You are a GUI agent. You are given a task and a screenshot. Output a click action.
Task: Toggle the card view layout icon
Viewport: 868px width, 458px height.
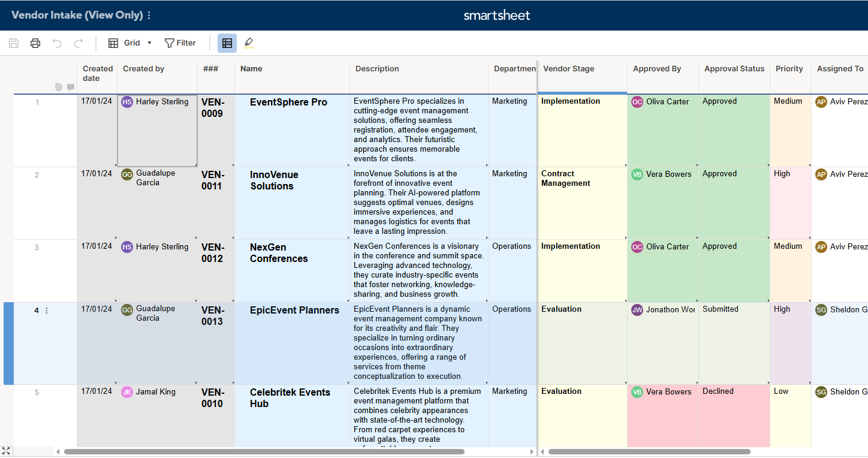click(227, 43)
